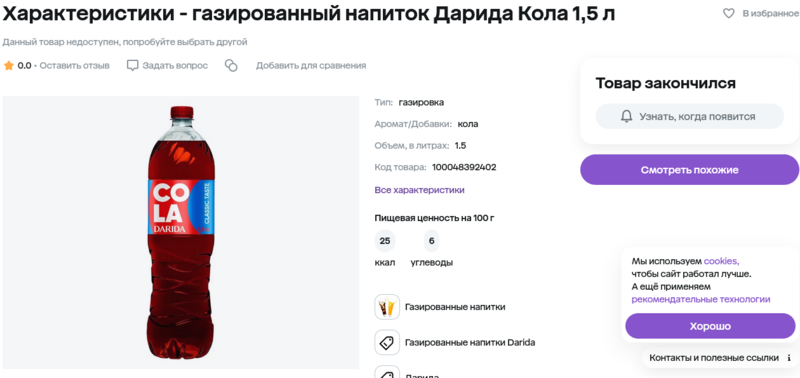Viewport: 800px width, 378px height.
Task: Click the carbonated drinks category icon
Action: pos(387,307)
